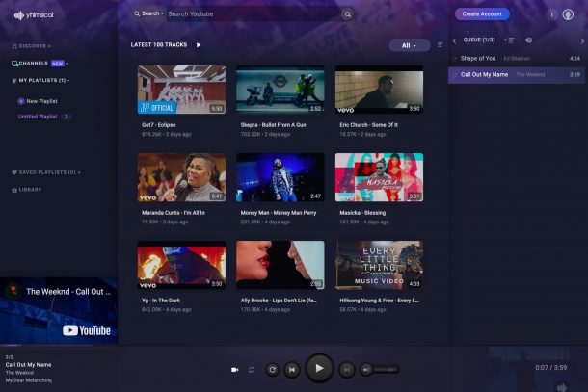Screen dimensions: 588x392
Task: Click The Weeknd artist in player bar
Action: pos(19,373)
